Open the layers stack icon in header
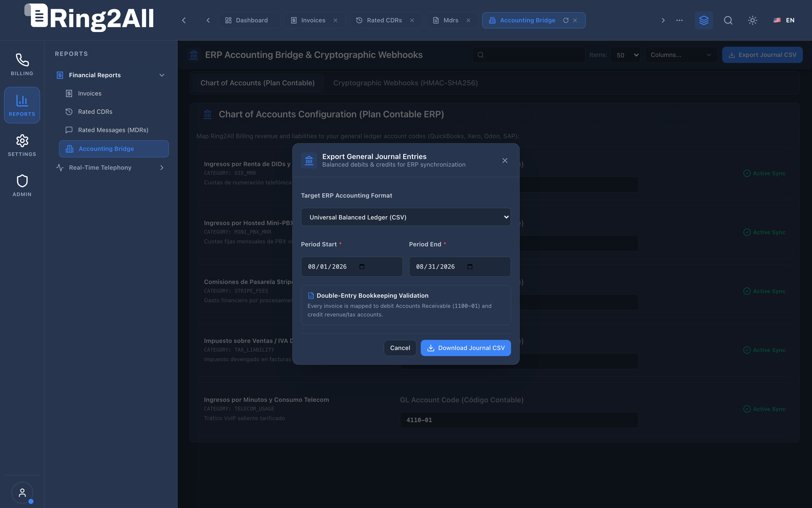This screenshot has height=508, width=812. click(704, 20)
